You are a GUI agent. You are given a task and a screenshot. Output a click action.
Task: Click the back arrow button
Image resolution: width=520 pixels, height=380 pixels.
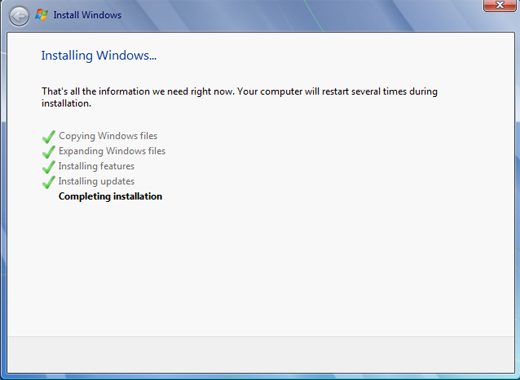19,16
